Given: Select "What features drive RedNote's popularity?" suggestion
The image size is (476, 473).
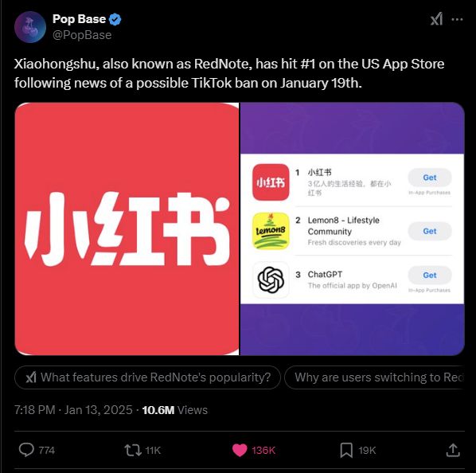Looking at the screenshot, I should tap(147, 377).
